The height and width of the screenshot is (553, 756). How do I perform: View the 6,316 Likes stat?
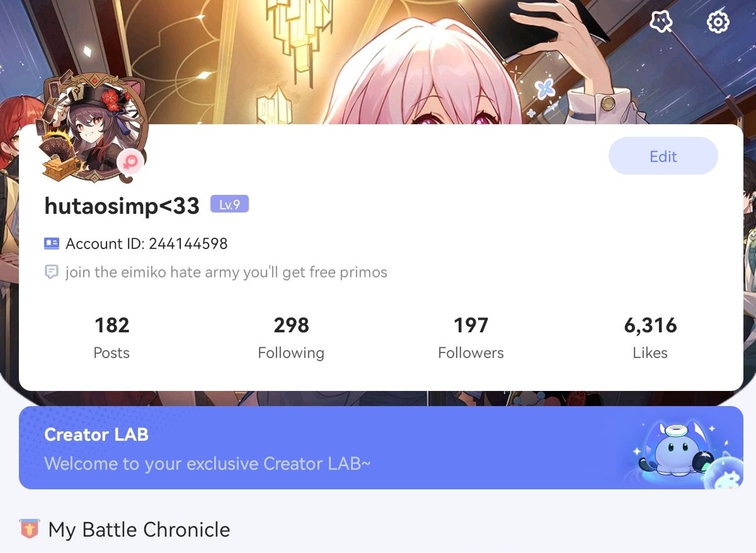650,338
